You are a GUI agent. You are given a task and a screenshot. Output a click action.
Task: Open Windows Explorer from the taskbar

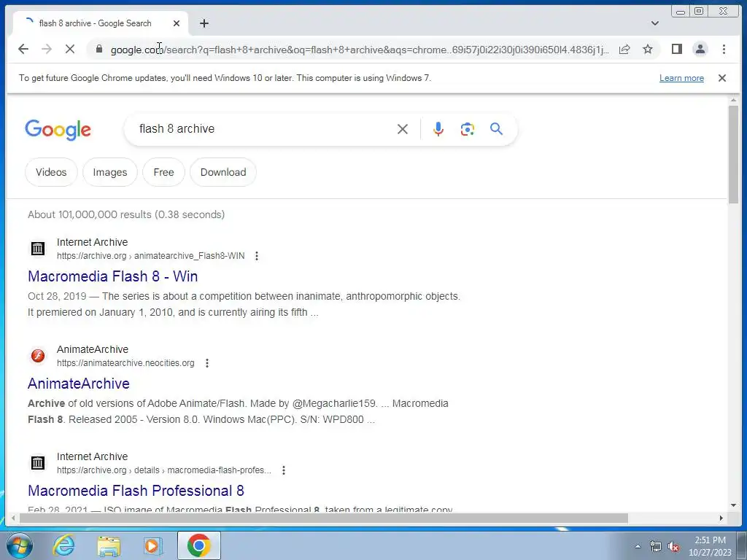pyautogui.click(x=109, y=545)
